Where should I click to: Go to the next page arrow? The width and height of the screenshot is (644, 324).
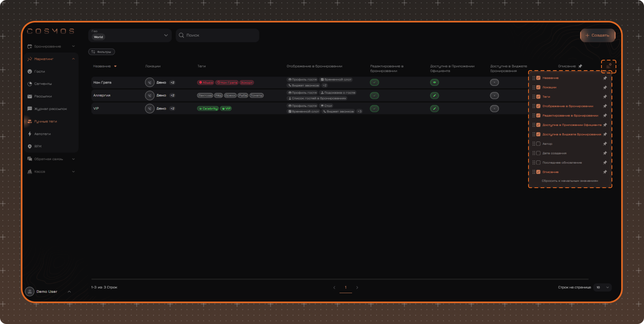[357, 288]
